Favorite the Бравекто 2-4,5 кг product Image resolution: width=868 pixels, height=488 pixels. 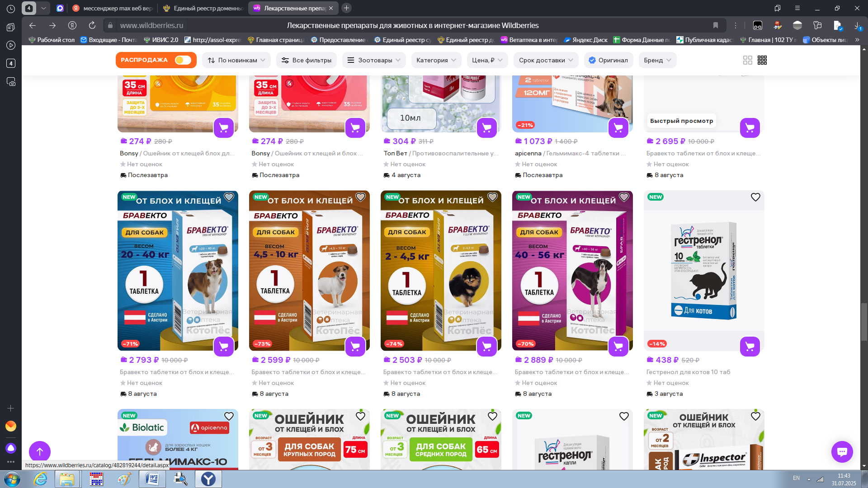click(x=492, y=197)
